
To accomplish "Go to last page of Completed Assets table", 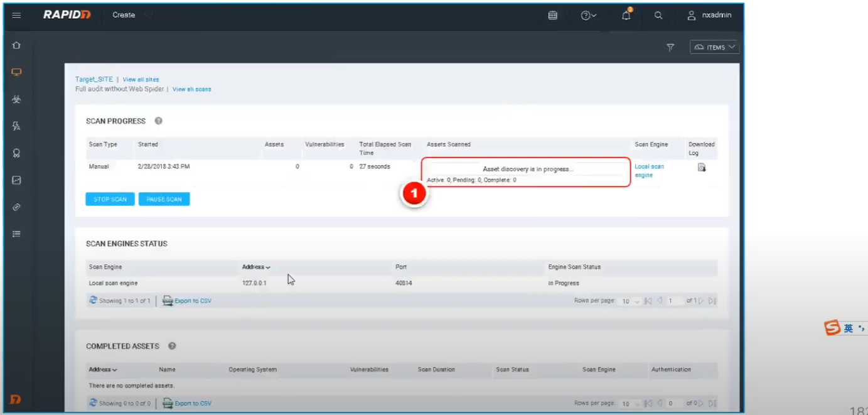I will click(x=712, y=404).
